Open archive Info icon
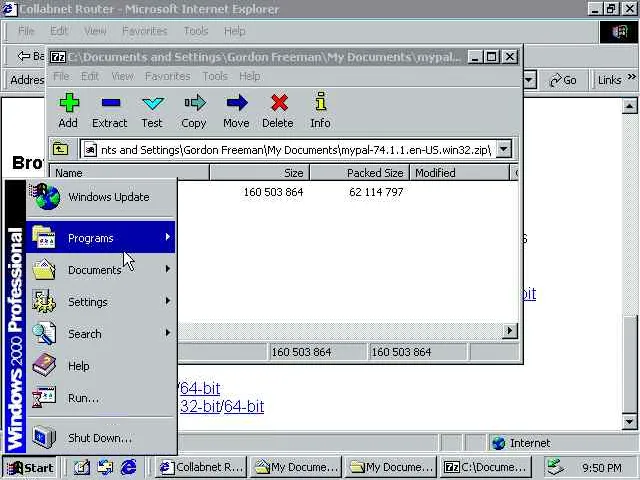The width and height of the screenshot is (640, 480). click(320, 110)
